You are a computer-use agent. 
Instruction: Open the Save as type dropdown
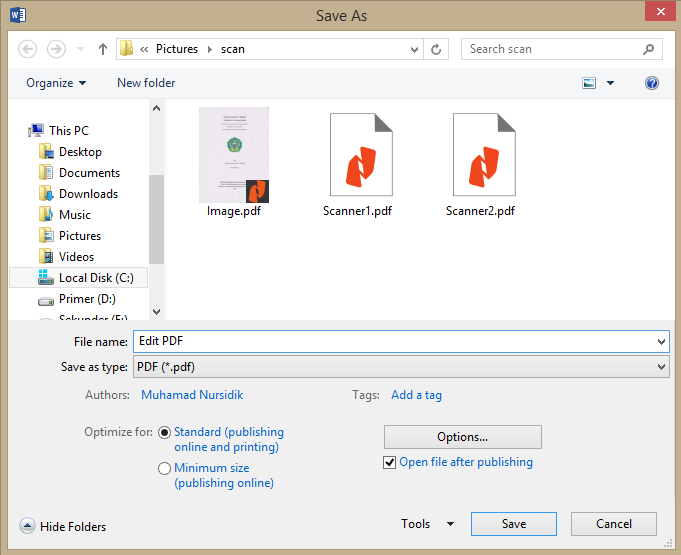(400, 367)
